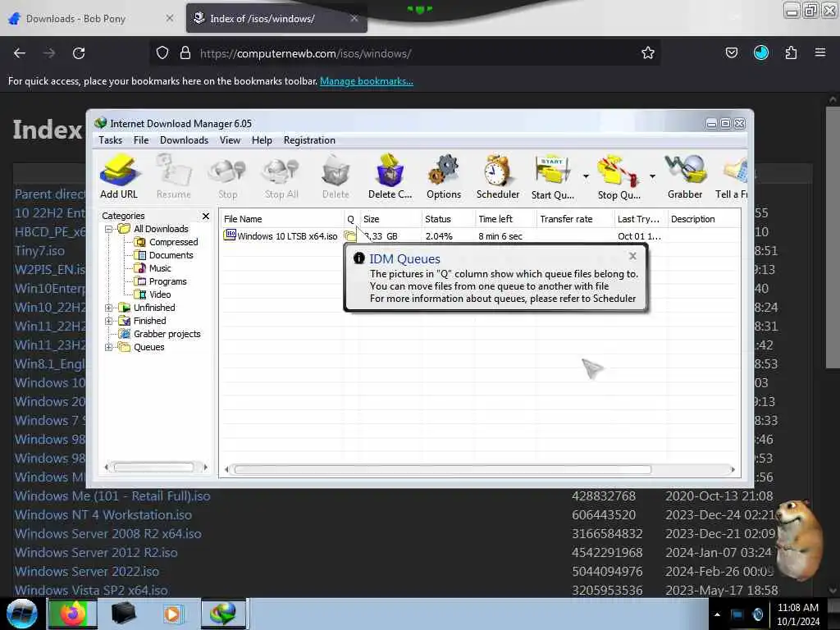Sort by File Name column header
Viewport: 840px width, 630px height.
282,219
